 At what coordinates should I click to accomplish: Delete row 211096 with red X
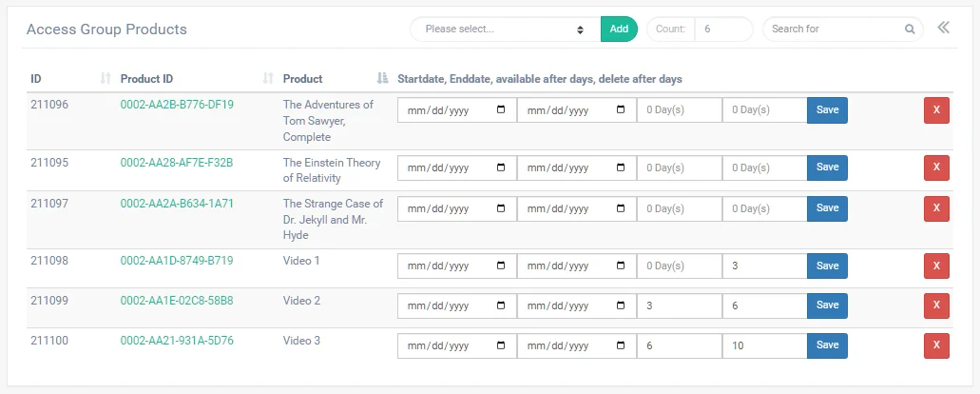coord(936,110)
